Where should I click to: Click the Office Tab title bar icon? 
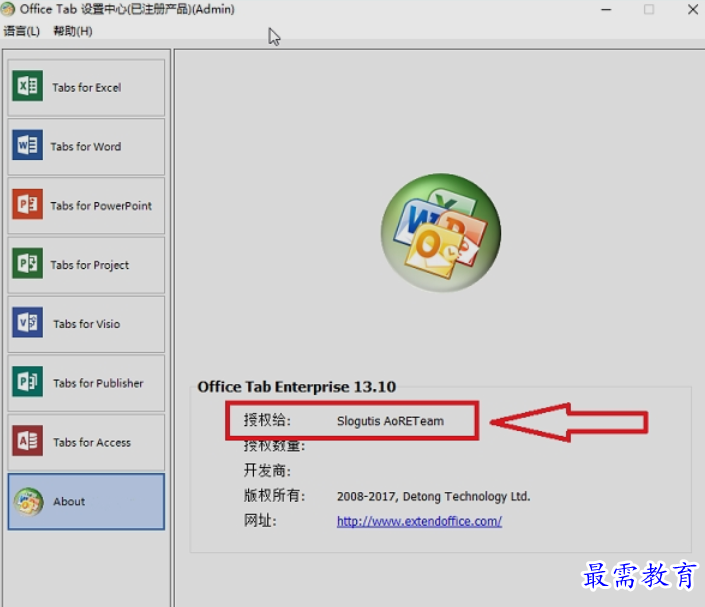click(8, 9)
